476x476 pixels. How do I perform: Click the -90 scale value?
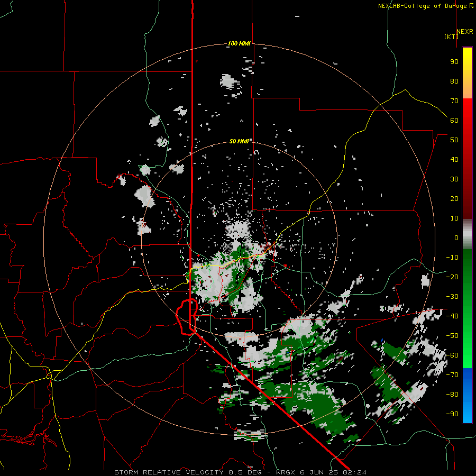tap(452, 414)
